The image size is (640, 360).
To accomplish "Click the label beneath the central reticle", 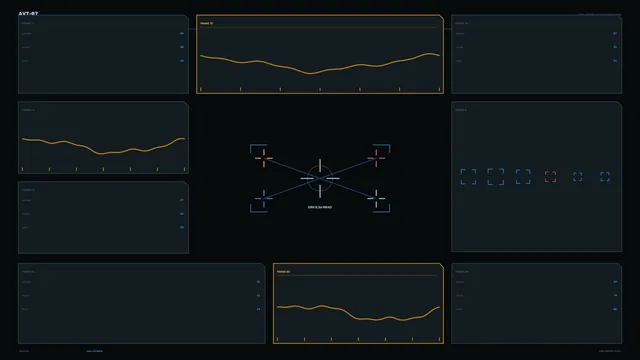I will [x=320, y=207].
